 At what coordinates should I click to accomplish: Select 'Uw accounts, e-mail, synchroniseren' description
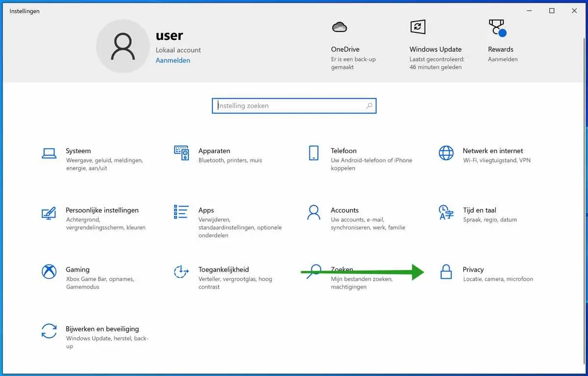[x=368, y=223]
